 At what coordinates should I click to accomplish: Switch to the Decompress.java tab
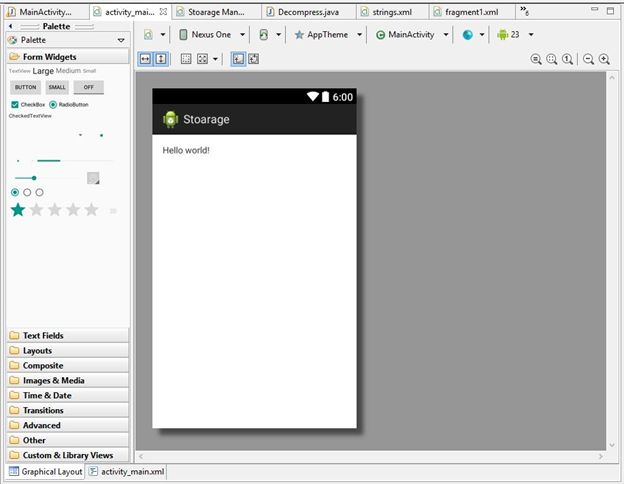point(308,12)
